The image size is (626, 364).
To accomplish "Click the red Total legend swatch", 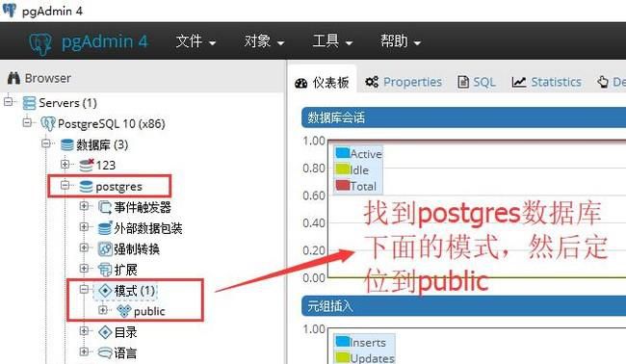I will tap(343, 185).
